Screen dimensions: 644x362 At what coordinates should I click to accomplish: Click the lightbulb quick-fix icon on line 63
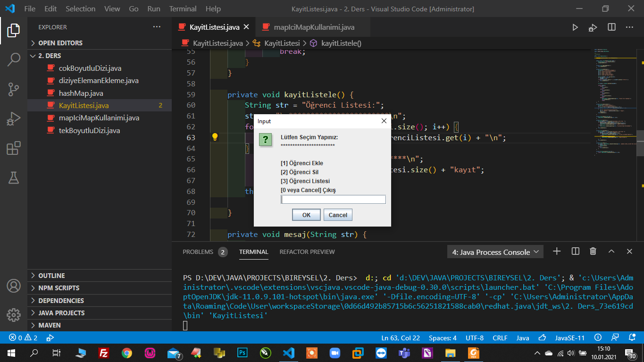(215, 137)
